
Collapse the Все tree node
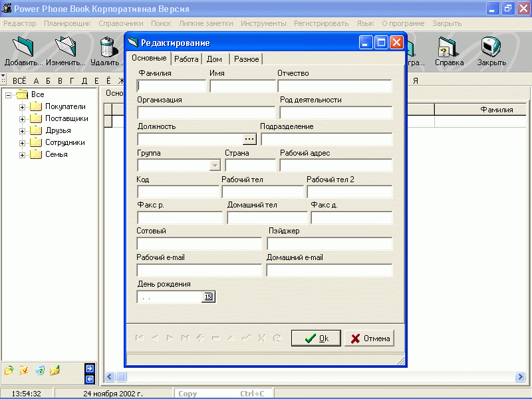(9, 95)
